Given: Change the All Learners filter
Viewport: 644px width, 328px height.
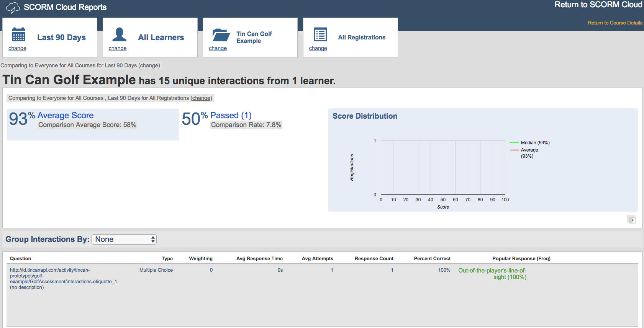Looking at the screenshot, I should coord(117,48).
